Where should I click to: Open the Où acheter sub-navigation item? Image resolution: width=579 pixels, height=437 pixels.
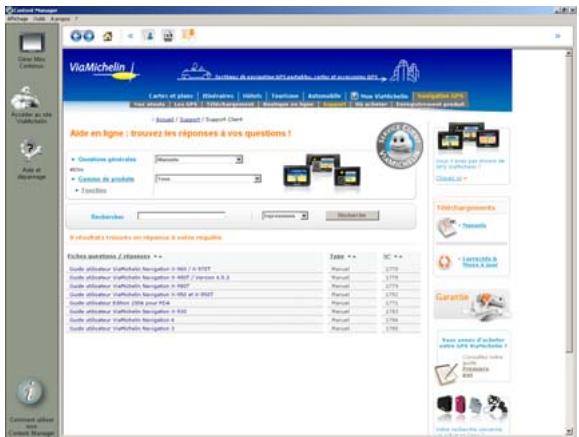click(371, 104)
